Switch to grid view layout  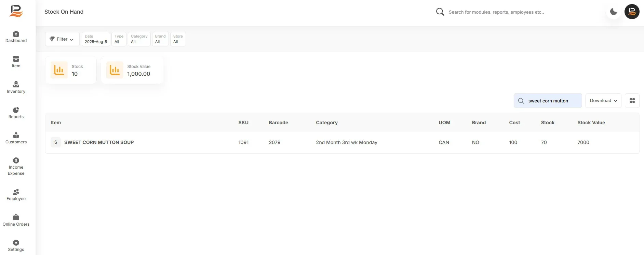(632, 101)
